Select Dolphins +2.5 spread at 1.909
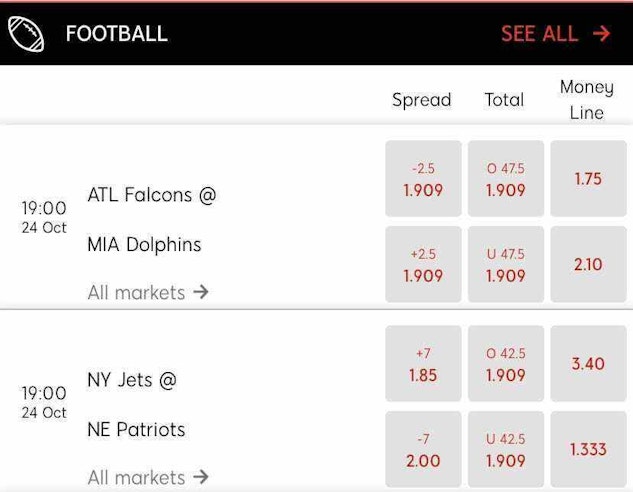The width and height of the screenshot is (633, 492). click(423, 265)
